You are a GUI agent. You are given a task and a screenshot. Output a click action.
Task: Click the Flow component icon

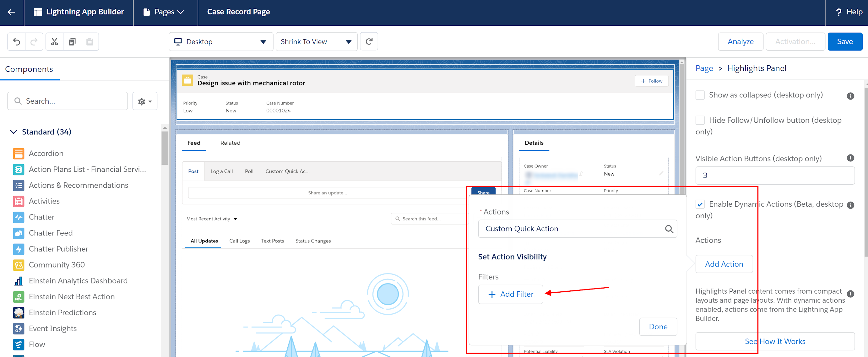point(18,344)
